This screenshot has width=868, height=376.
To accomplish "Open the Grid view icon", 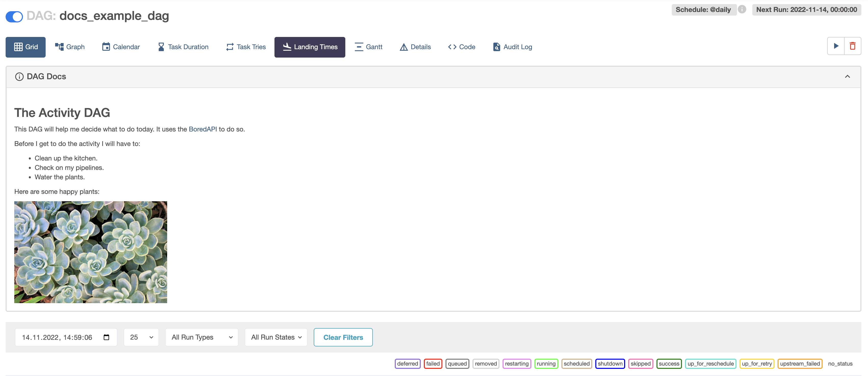I will point(19,47).
